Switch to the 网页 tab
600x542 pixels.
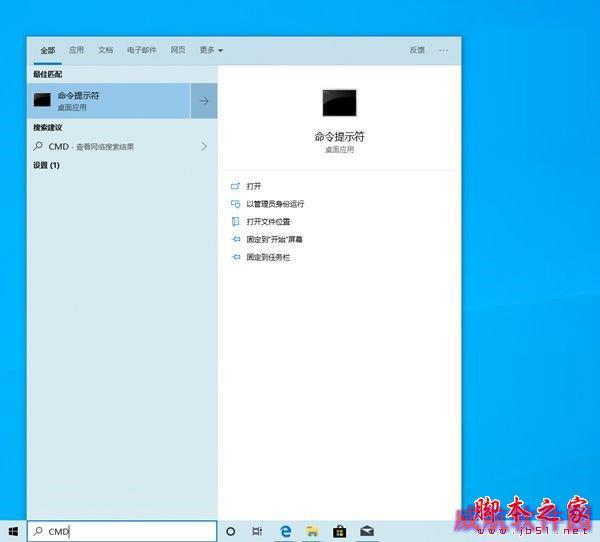(x=178, y=50)
